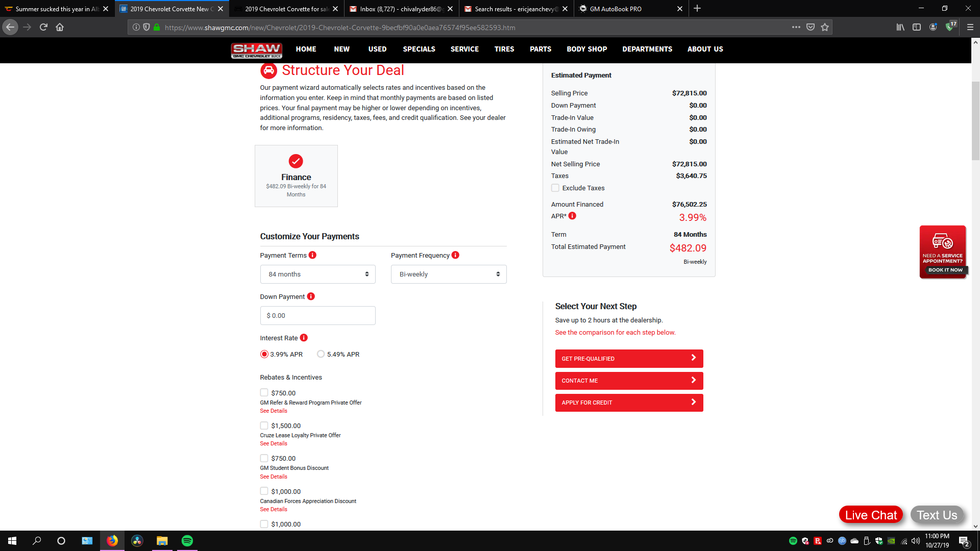Enable the Exclude Taxes checkbox

click(x=555, y=188)
